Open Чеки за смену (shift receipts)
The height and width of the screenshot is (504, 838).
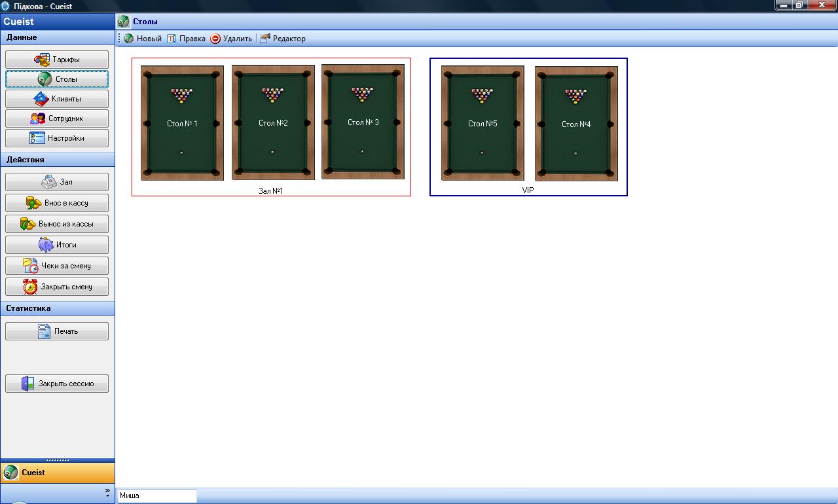[x=57, y=266]
